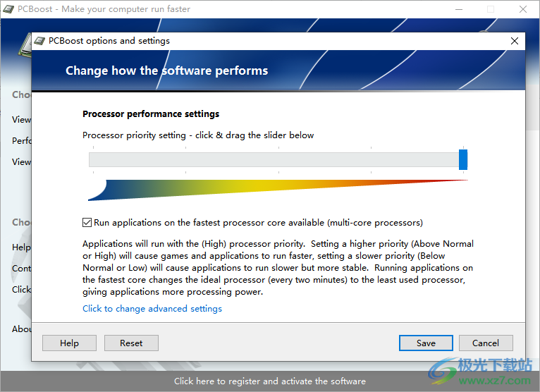Click the Processor priority setting instruction text

(198, 135)
